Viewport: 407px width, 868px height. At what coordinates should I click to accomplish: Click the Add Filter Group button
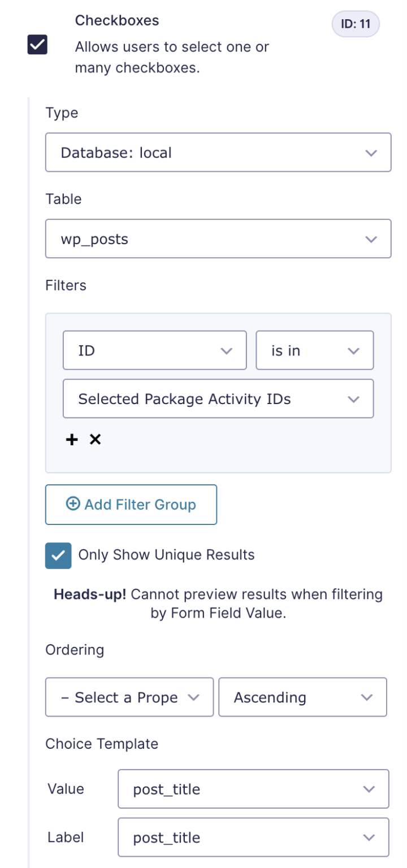(x=131, y=504)
